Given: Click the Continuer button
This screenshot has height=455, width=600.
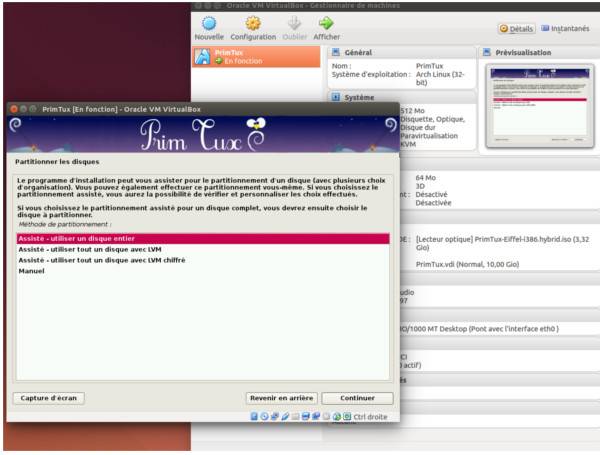Looking at the screenshot, I should (357, 398).
